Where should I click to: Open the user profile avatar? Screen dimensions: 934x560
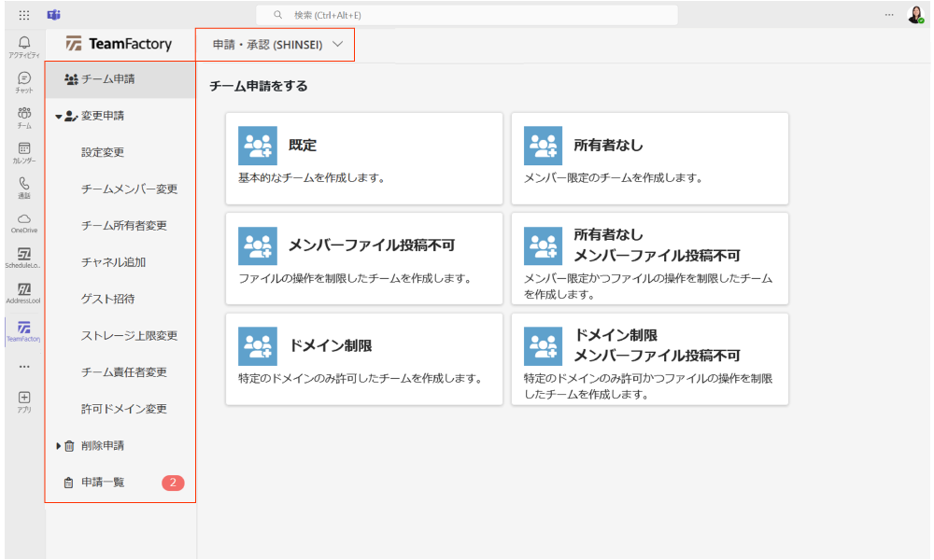click(x=914, y=15)
